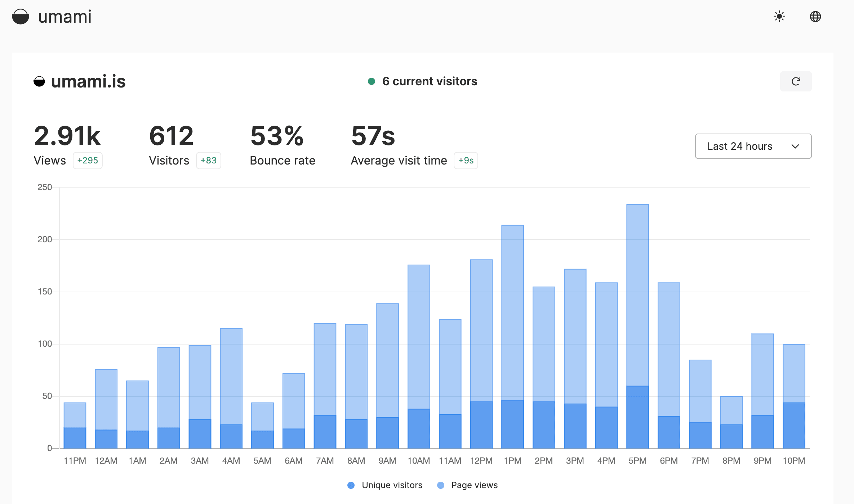Screen dimensions: 854x504
Task: Expand the date range chevron arrow
Action: (x=795, y=146)
